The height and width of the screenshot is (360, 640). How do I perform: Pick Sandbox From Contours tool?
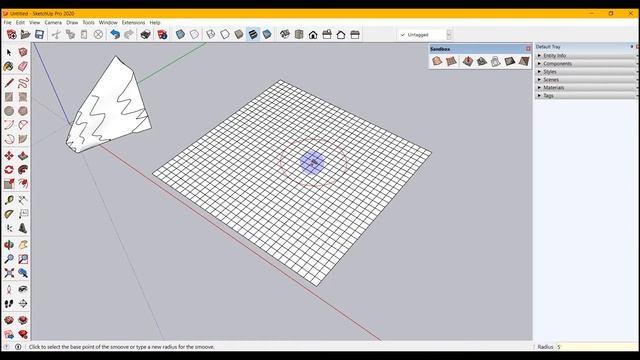(437, 61)
